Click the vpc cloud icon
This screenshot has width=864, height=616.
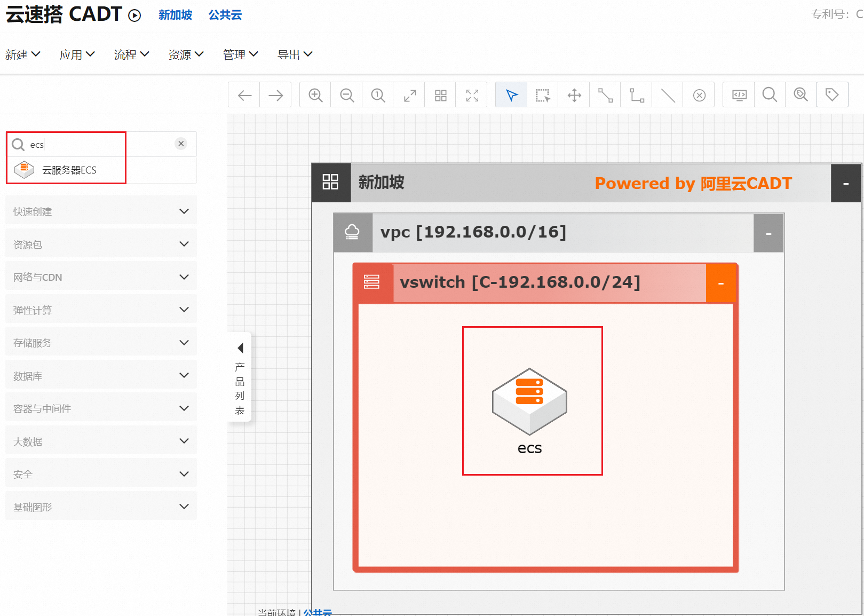click(353, 233)
